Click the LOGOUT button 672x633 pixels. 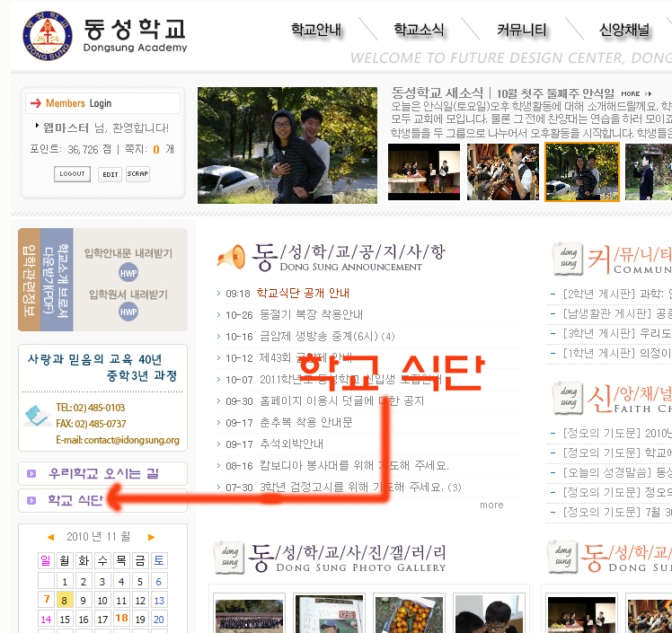point(72,174)
